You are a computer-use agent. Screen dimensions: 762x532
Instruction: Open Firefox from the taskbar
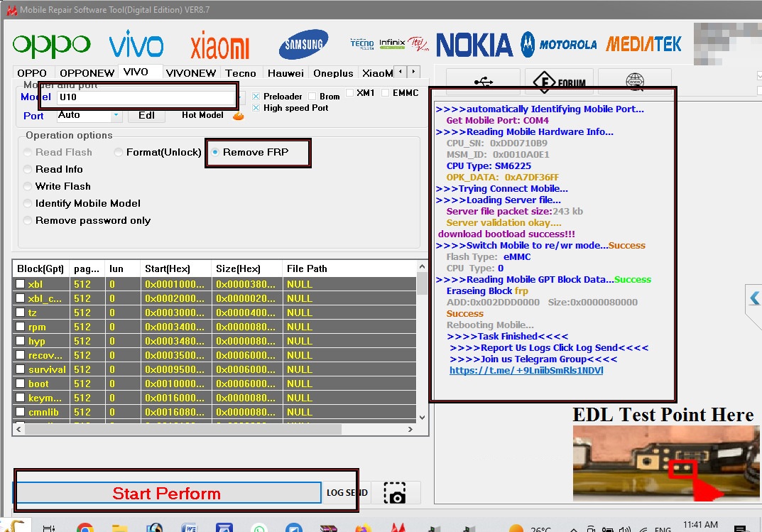click(x=363, y=528)
